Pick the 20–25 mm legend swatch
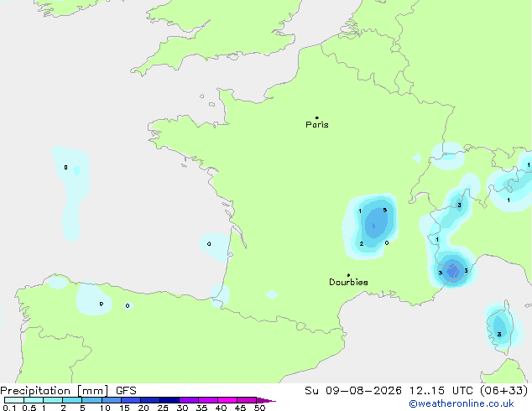The width and height of the screenshot is (532, 411). click(x=149, y=400)
